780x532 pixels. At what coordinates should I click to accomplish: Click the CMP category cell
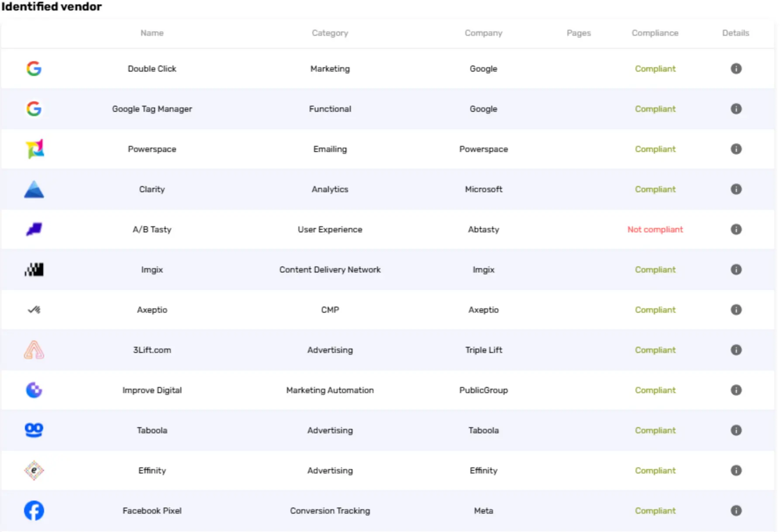pyautogui.click(x=330, y=310)
